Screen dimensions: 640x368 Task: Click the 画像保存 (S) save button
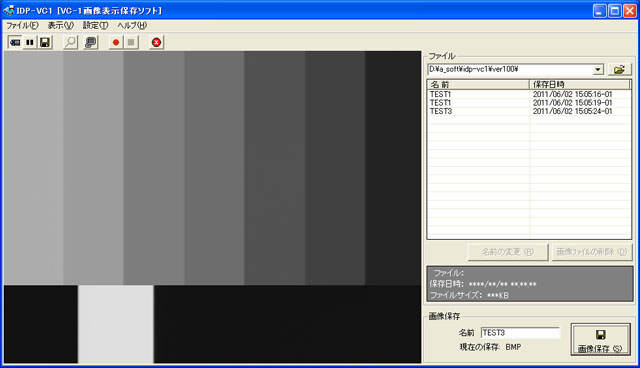(x=600, y=339)
